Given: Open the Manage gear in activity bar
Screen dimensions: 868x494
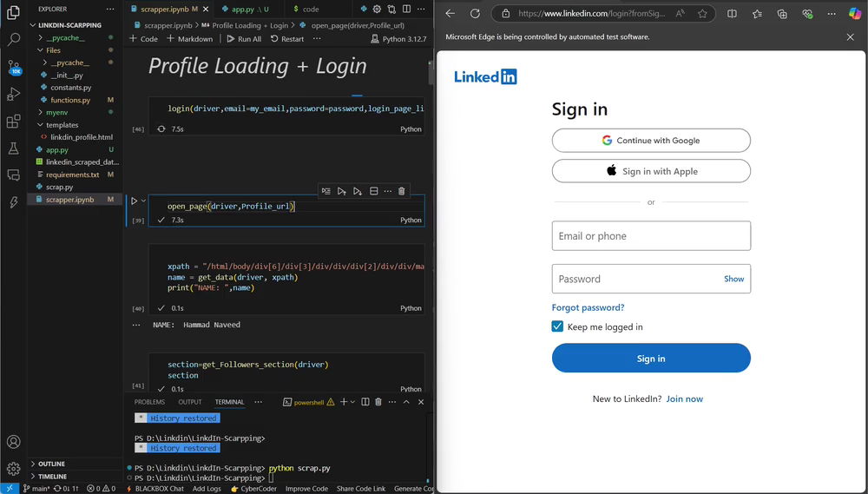Looking at the screenshot, I should pyautogui.click(x=13, y=469).
